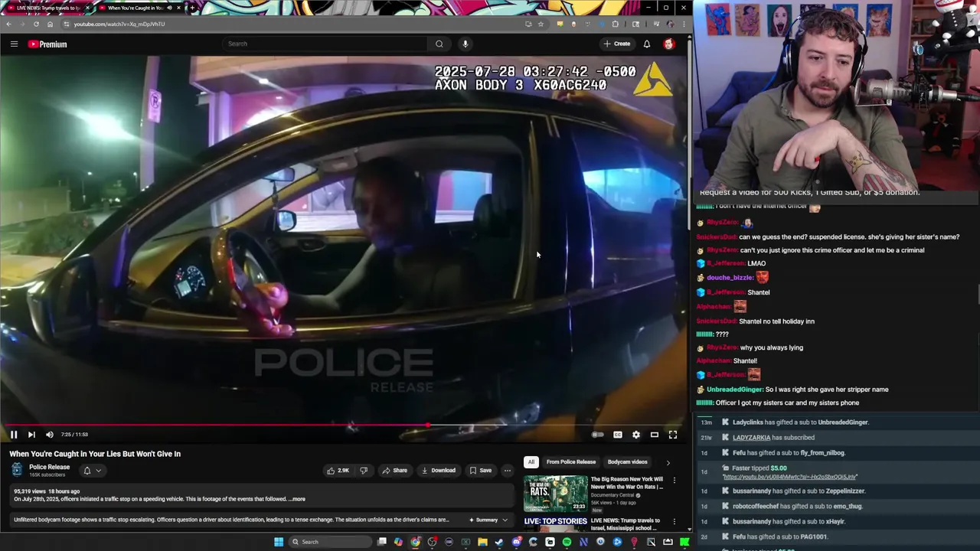Open a new browser tab
The image size is (980, 551).
click(x=192, y=8)
